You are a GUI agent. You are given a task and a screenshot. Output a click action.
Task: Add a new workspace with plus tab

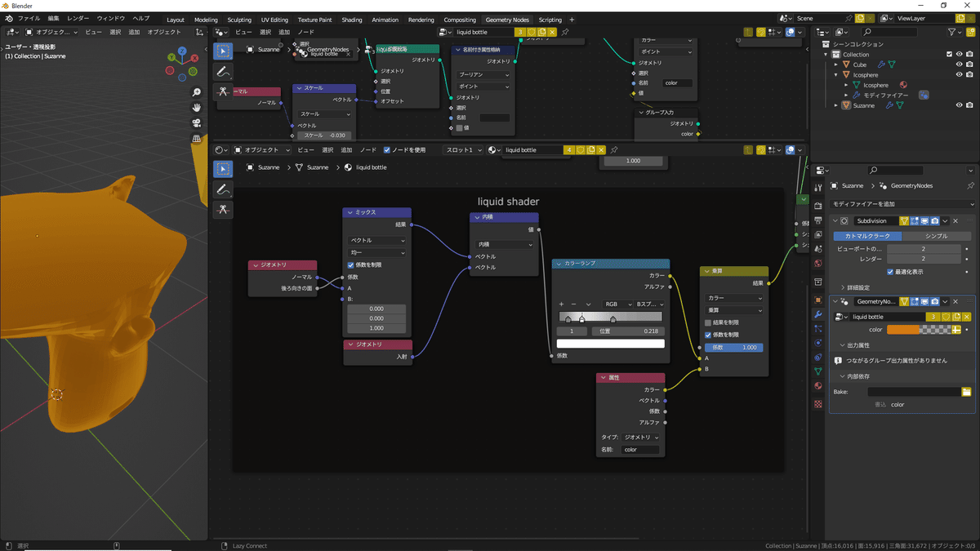pos(572,20)
